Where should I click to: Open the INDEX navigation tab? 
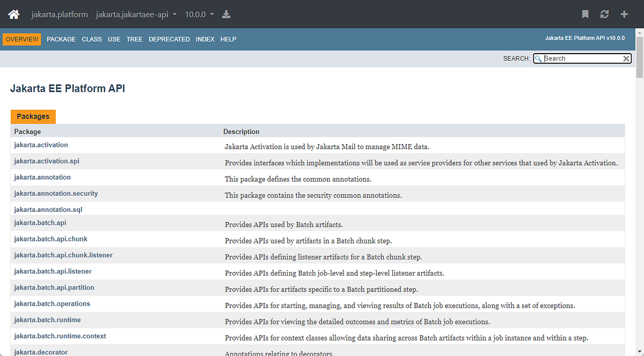[x=205, y=39]
